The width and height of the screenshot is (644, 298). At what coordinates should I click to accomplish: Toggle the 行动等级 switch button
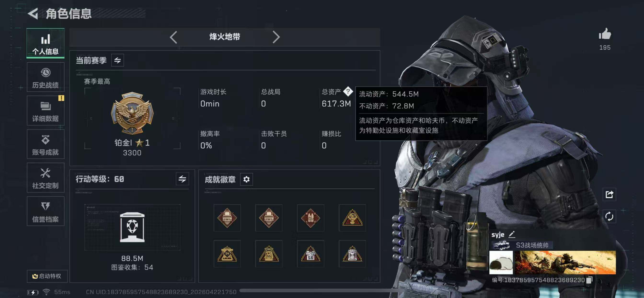click(x=182, y=179)
